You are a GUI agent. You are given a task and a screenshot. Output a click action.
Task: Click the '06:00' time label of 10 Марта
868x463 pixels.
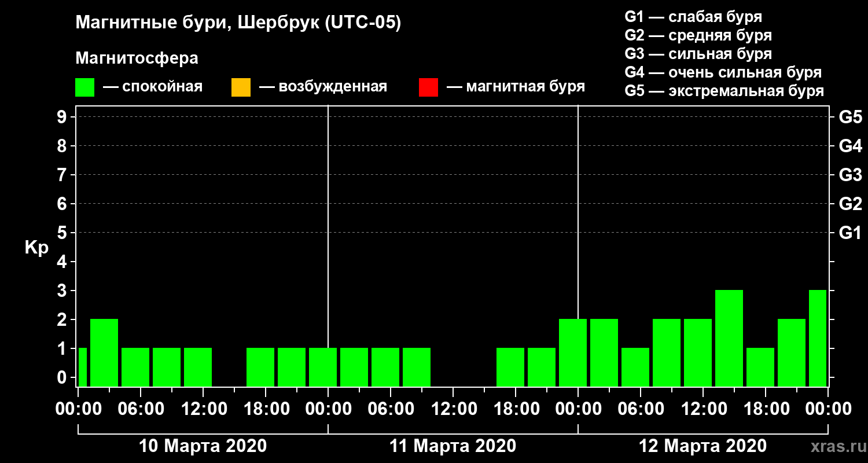click(141, 409)
